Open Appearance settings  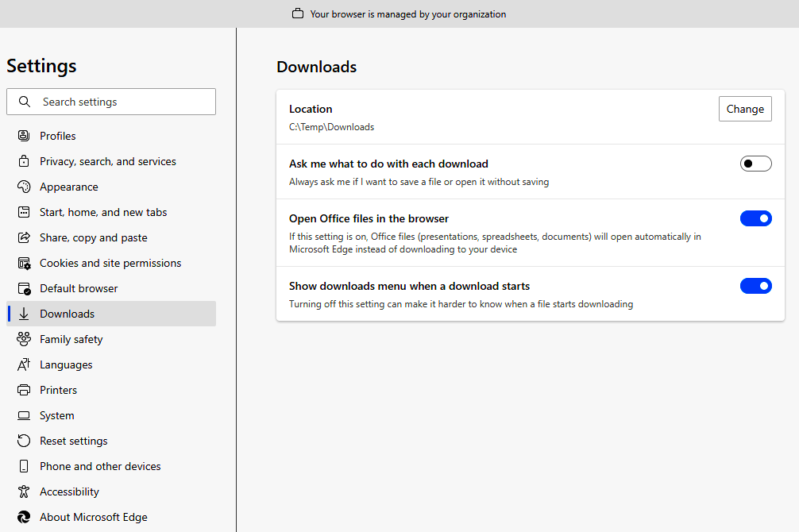(111, 187)
